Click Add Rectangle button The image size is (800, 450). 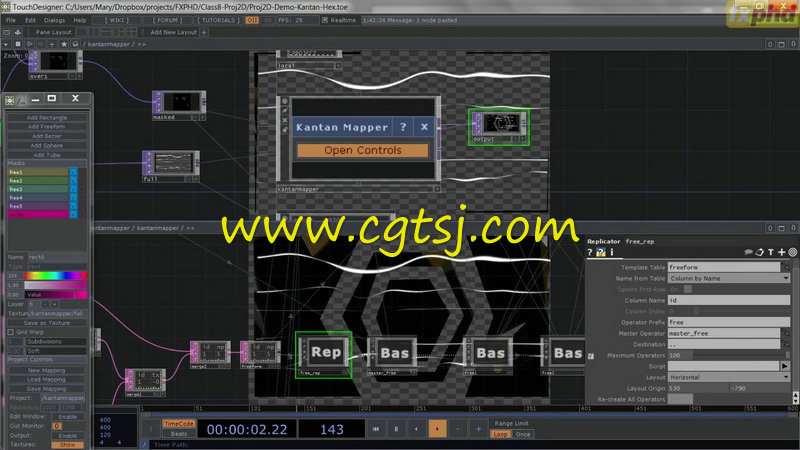pyautogui.click(x=47, y=117)
